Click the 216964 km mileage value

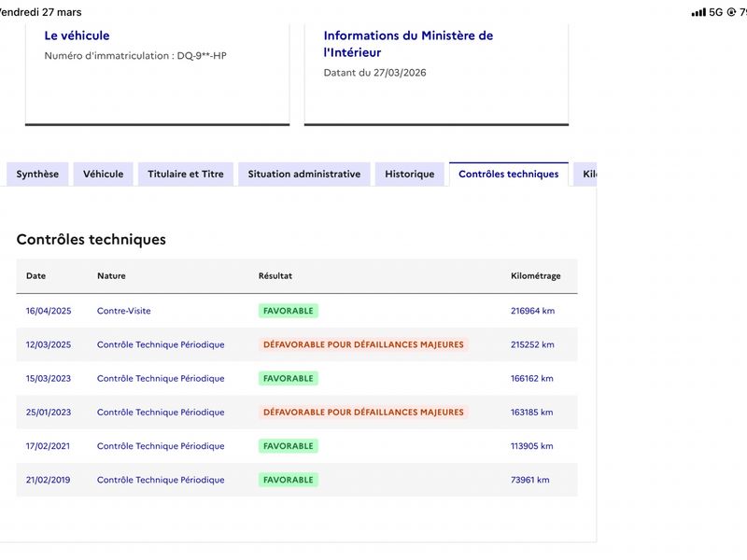click(532, 311)
